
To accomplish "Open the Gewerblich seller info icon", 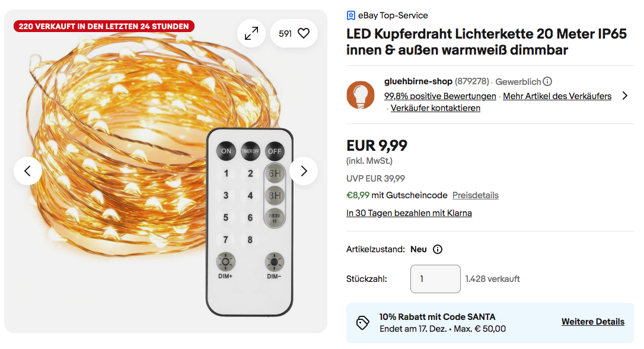I will [x=547, y=81].
